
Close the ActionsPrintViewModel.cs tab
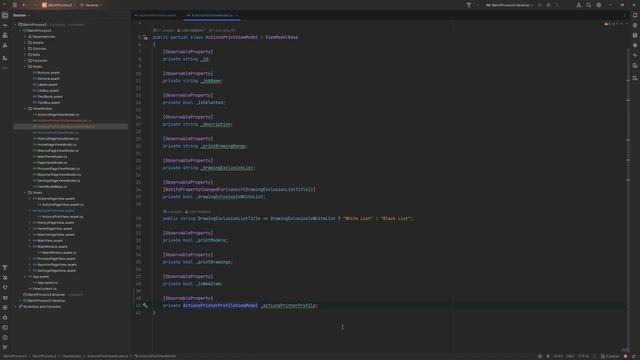(x=236, y=16)
